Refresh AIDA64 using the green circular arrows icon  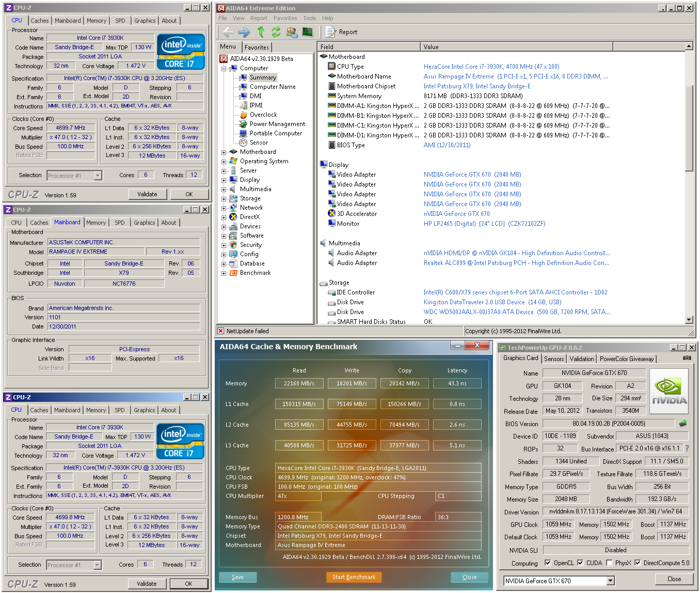click(276, 32)
